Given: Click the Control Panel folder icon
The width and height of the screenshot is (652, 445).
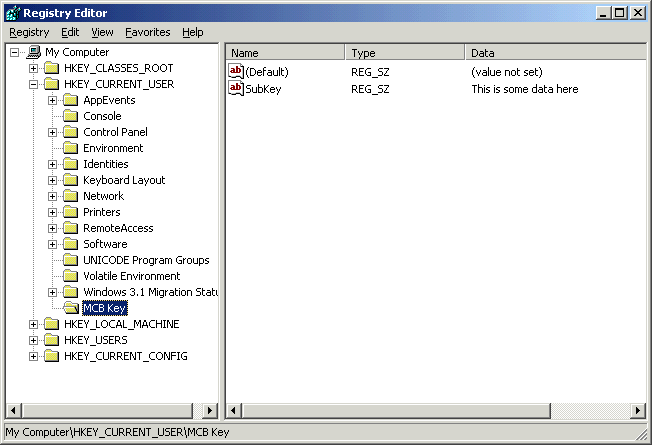Looking at the screenshot, I should (x=71, y=132).
